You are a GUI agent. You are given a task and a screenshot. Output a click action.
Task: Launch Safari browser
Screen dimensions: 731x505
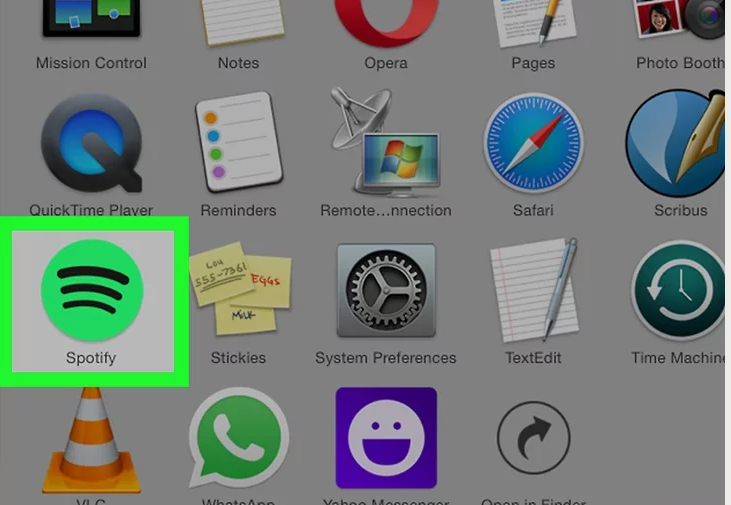533,145
